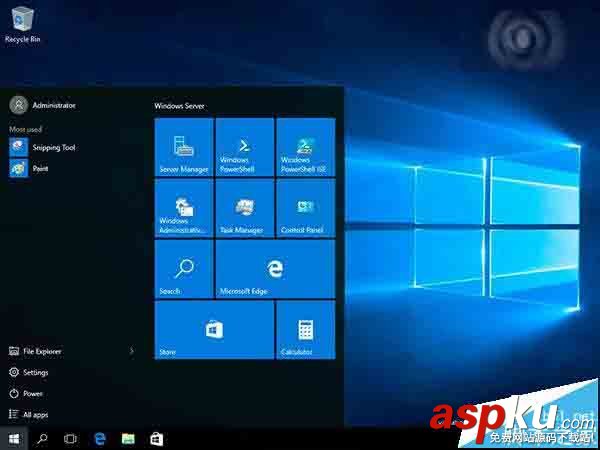The image size is (600, 450).
Task: Launch the Calculator tile
Action: point(306,330)
